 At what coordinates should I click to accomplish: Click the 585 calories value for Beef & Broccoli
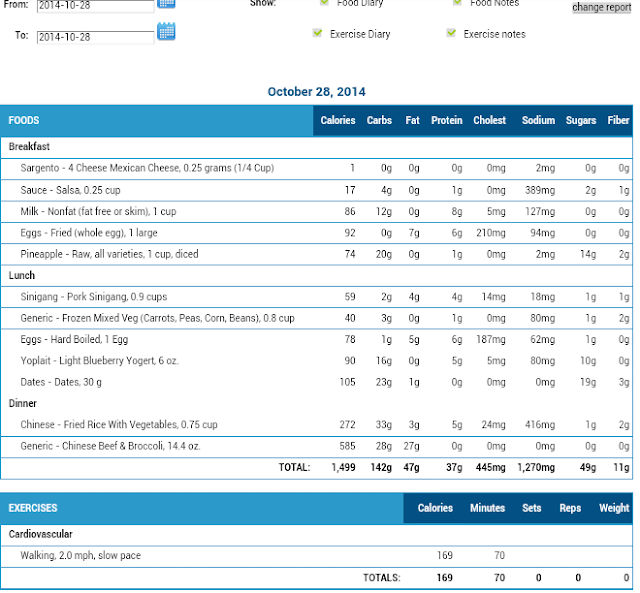[347, 446]
